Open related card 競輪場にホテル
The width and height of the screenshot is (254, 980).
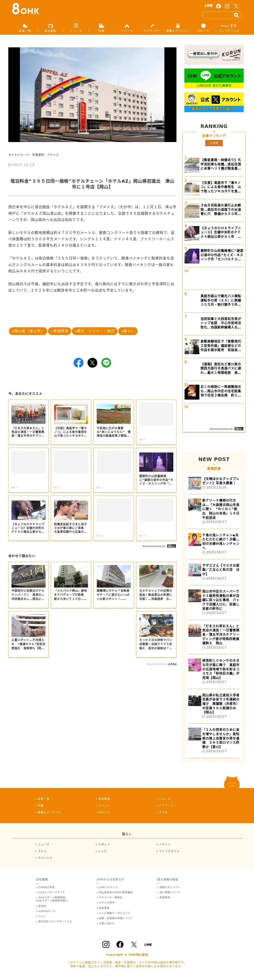114,584
